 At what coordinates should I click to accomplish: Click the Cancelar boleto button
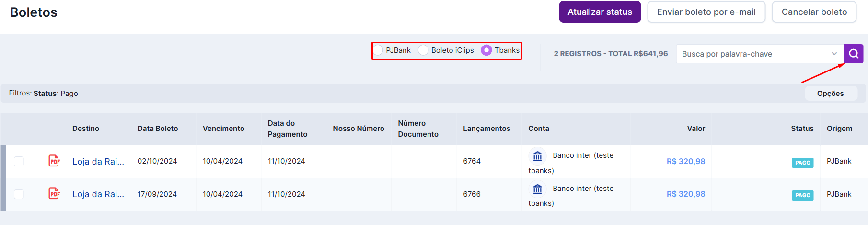(814, 12)
